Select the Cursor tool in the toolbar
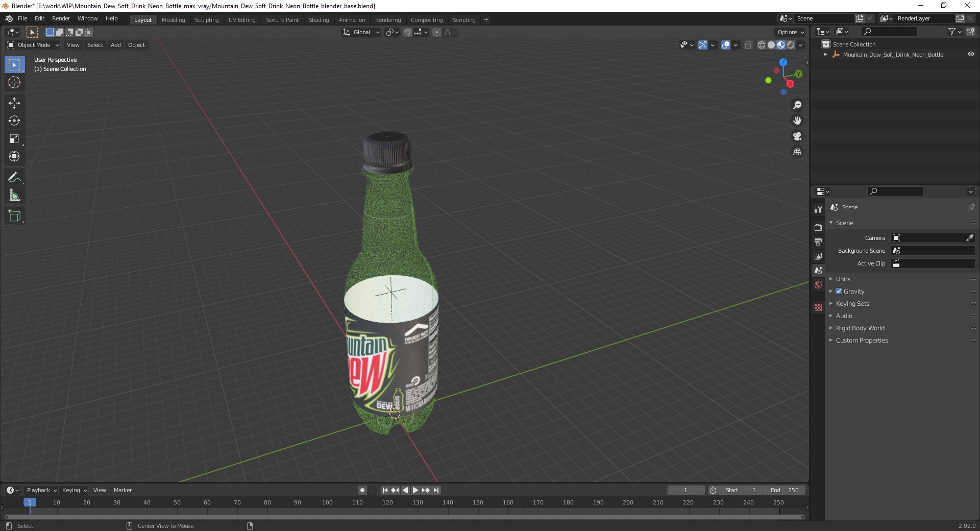 14,82
